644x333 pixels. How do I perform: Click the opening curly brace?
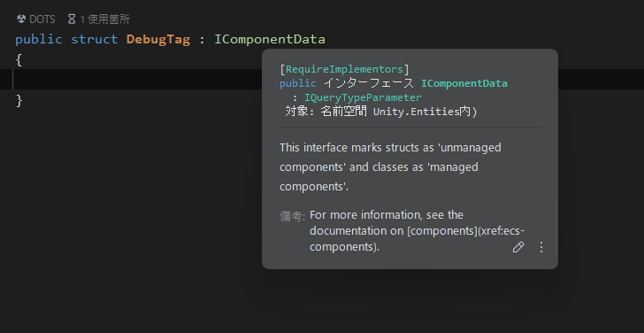tap(19, 60)
